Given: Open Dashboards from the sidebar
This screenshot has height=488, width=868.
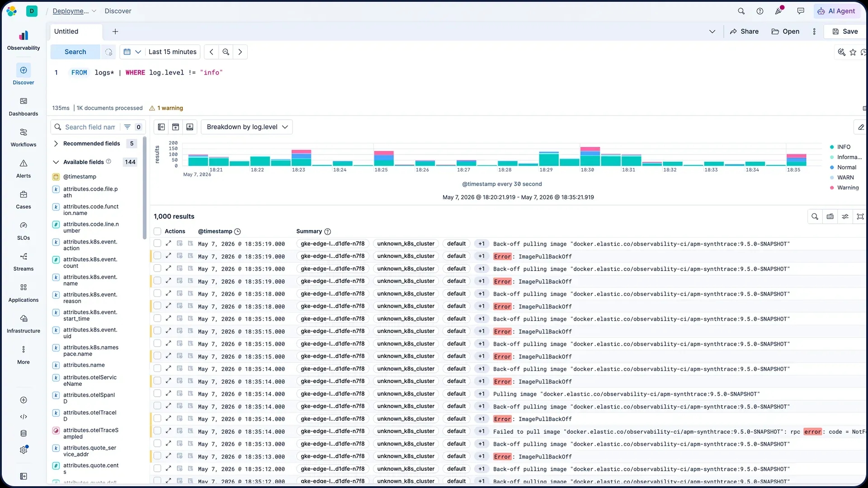Looking at the screenshot, I should click(x=24, y=106).
